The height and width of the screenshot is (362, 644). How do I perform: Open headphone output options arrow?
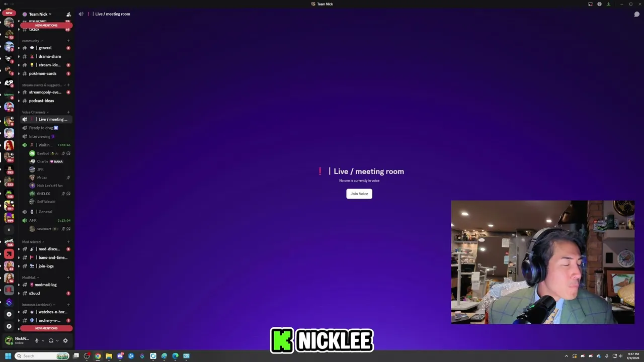point(57,340)
